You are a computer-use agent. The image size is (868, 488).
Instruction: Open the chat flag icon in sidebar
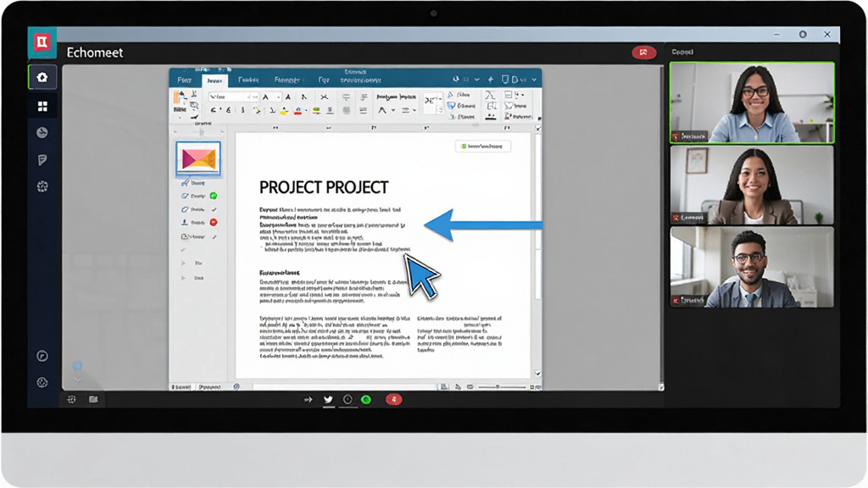pyautogui.click(x=42, y=160)
